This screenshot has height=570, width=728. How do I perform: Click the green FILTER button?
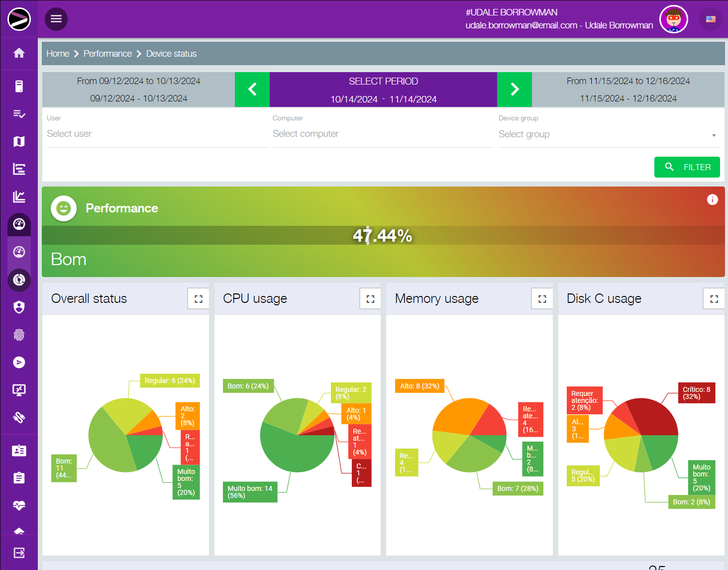tap(687, 167)
